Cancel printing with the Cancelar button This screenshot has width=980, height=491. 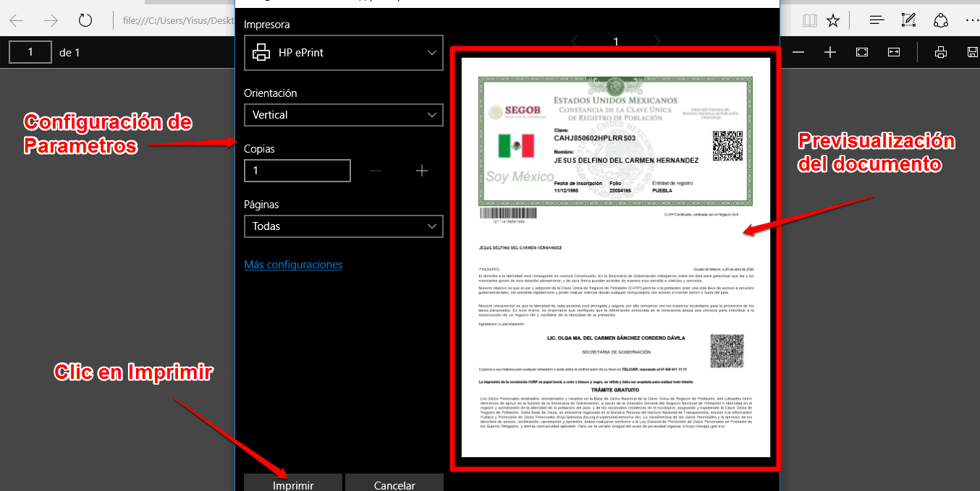point(394,484)
